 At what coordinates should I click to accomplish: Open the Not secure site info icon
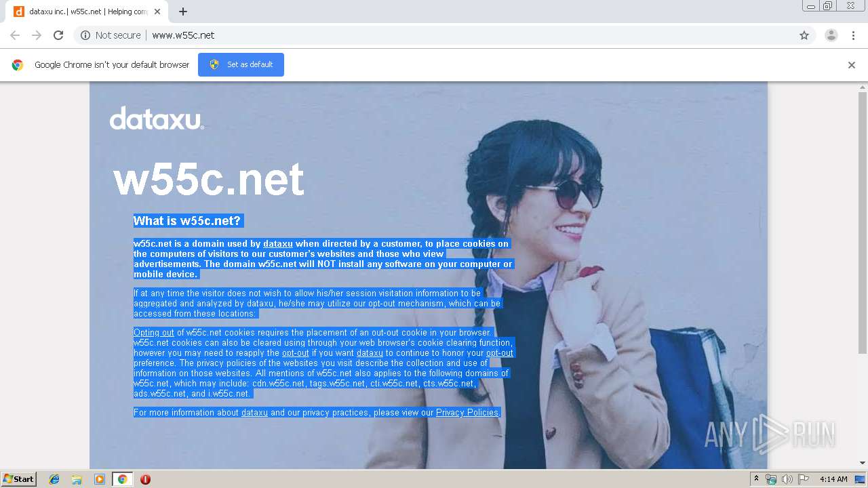(x=85, y=35)
